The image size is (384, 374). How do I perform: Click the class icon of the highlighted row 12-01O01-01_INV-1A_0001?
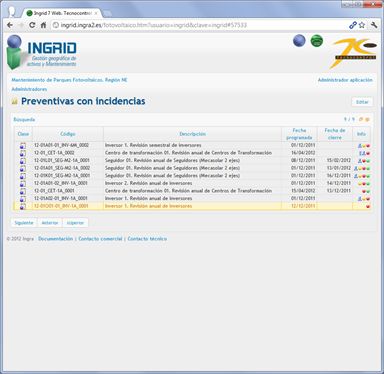23,207
